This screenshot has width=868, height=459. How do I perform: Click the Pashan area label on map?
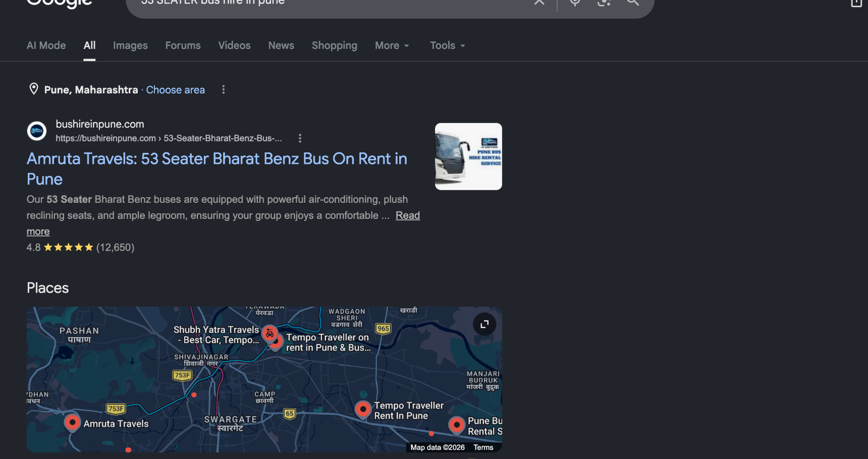point(79,335)
